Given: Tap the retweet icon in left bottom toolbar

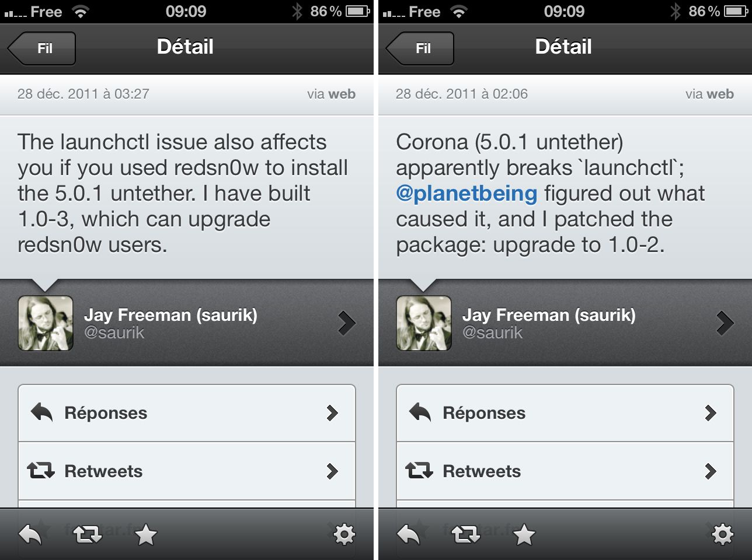Looking at the screenshot, I should (x=88, y=534).
